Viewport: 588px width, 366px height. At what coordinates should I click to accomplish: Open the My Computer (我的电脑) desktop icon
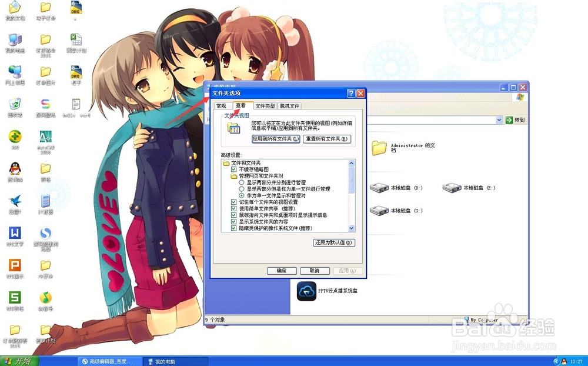tap(15, 43)
